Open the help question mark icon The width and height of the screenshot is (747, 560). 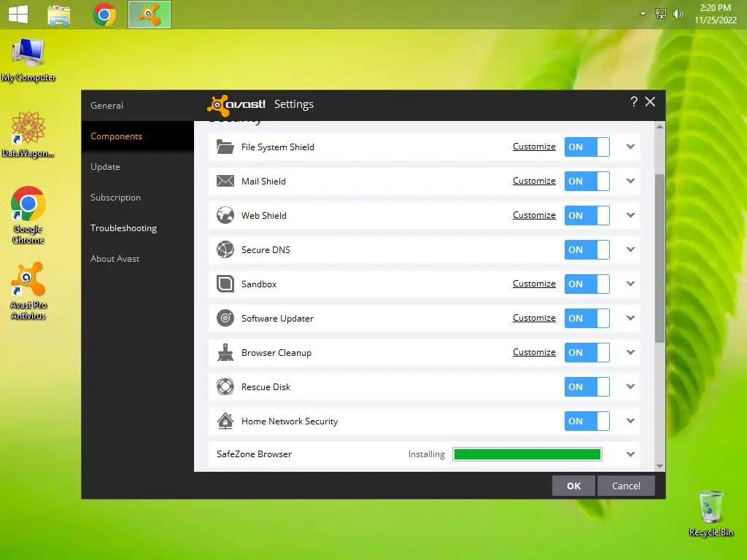coord(634,102)
